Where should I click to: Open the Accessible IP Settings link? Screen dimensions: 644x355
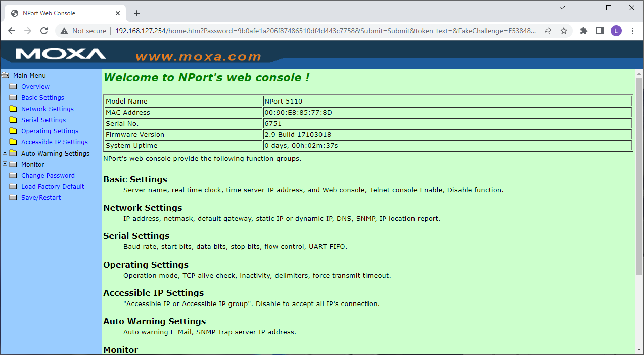coord(55,142)
